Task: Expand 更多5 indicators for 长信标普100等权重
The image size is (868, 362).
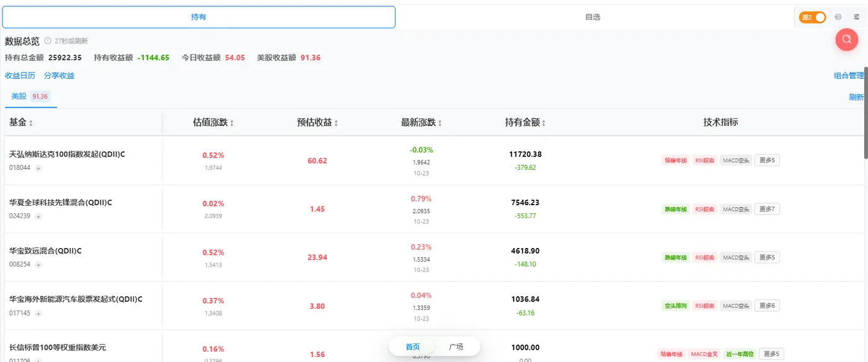Action: coord(772,354)
